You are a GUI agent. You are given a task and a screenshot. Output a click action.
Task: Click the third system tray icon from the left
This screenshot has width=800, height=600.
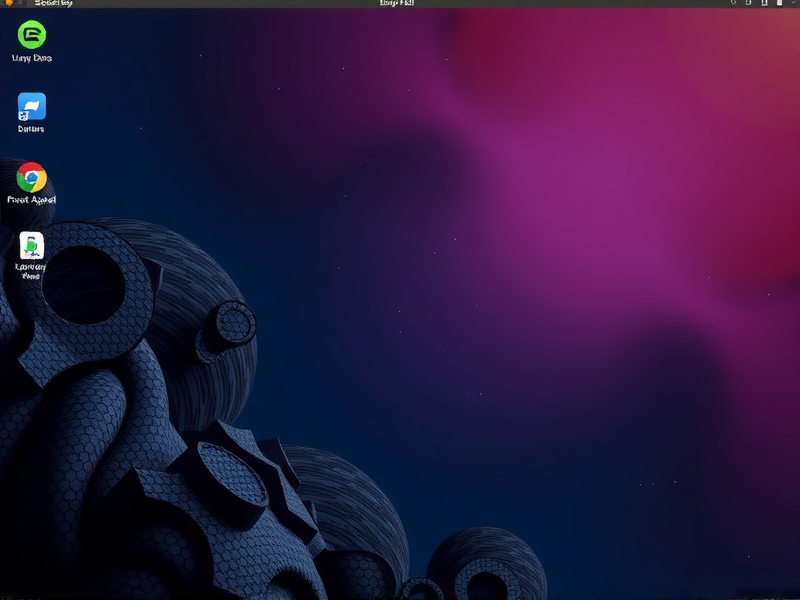click(765, 4)
